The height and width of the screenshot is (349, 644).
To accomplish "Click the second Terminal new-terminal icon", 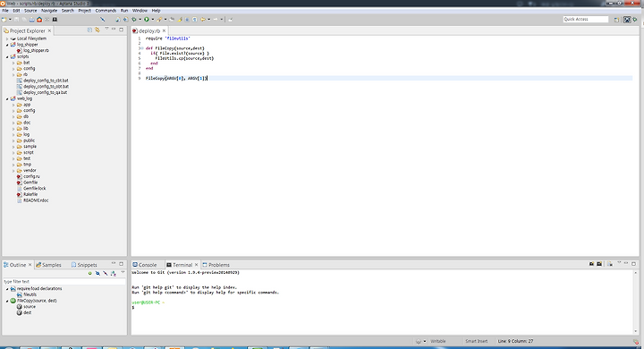I will [599, 264].
